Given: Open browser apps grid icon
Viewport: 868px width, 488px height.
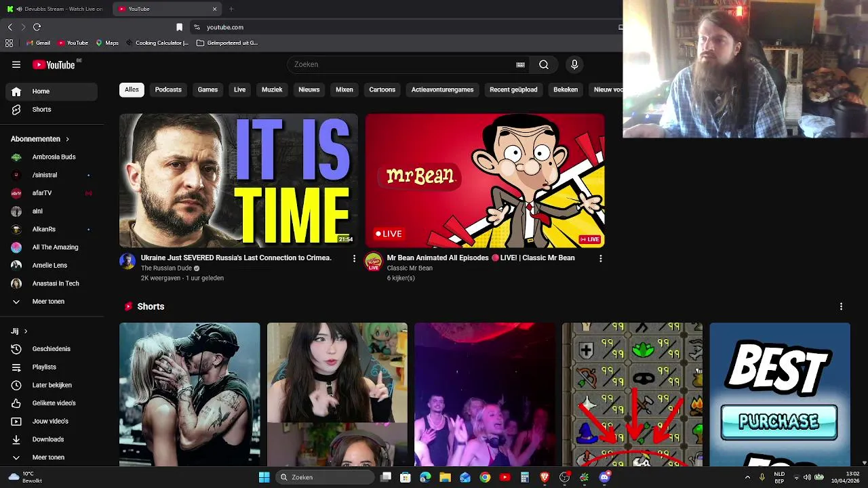Looking at the screenshot, I should pos(9,43).
